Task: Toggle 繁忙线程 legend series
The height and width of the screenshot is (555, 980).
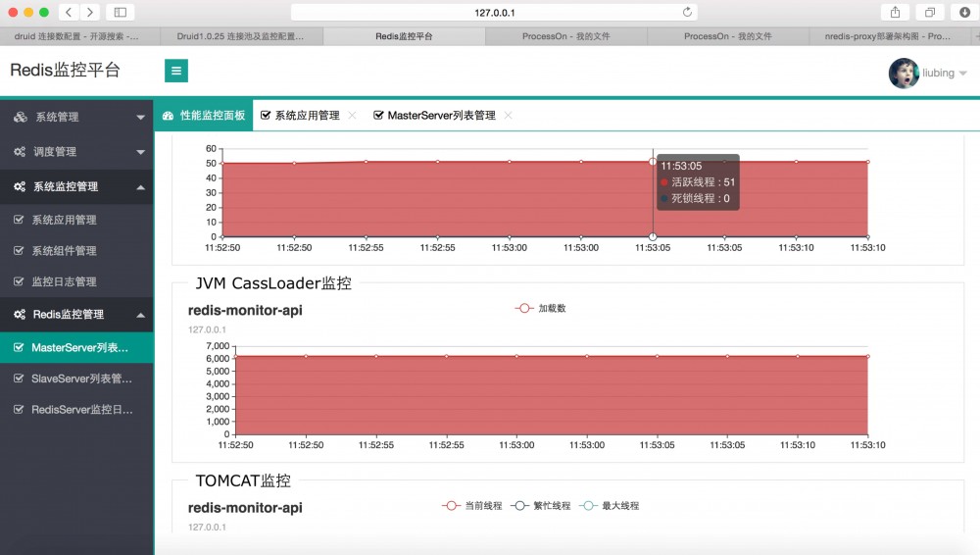Action: pos(541,506)
